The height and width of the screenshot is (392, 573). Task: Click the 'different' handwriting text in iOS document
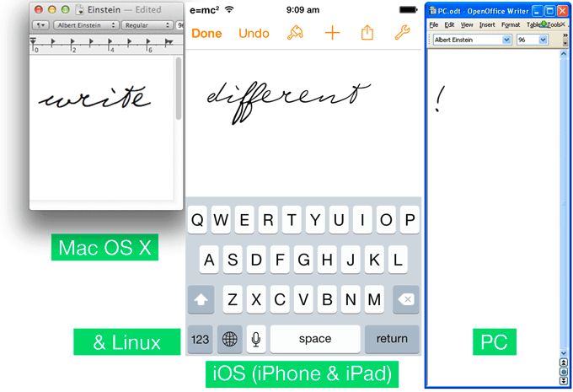point(289,102)
